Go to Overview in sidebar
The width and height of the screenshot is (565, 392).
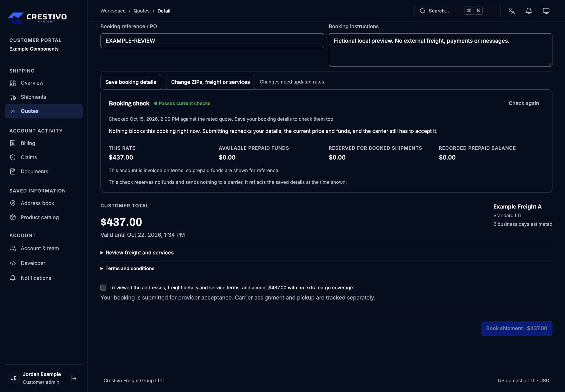point(44,83)
